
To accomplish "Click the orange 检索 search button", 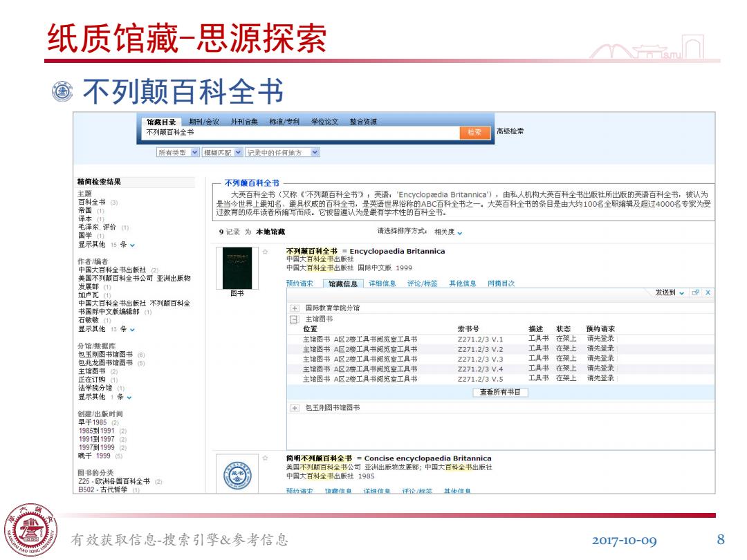I will coord(474,132).
